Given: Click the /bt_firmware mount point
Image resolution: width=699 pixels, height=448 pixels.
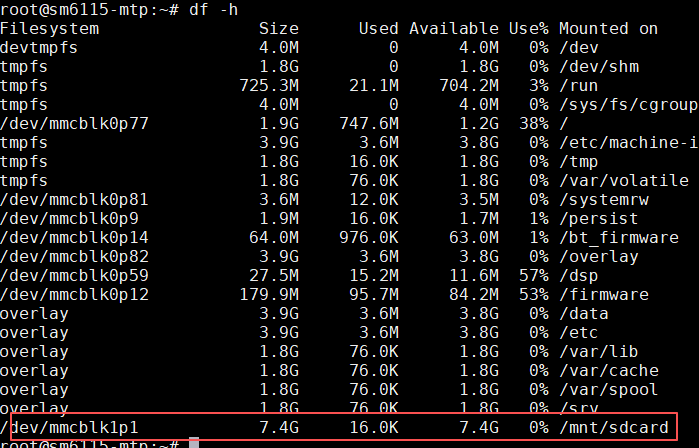Looking at the screenshot, I should pyautogui.click(x=618, y=238).
